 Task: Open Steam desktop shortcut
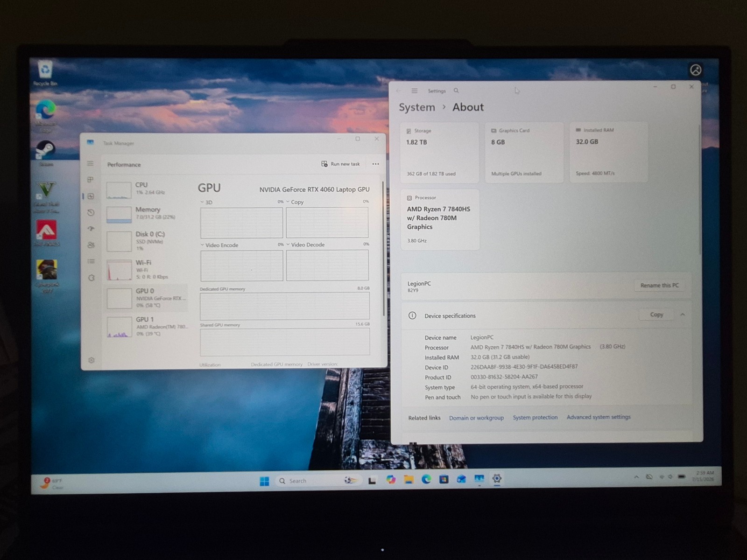tap(46, 153)
